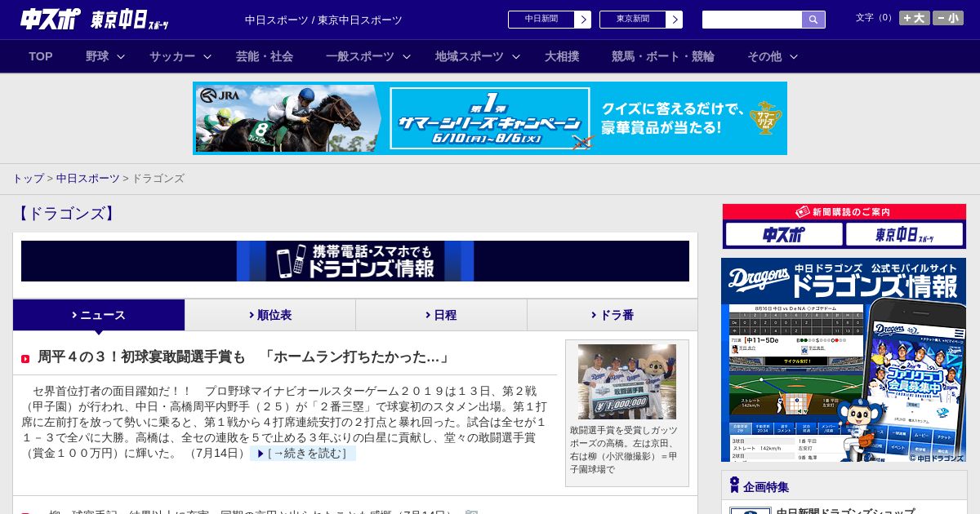980x514 pixels.
Task: Click the 中スポ logo in header
Action: tap(51, 19)
